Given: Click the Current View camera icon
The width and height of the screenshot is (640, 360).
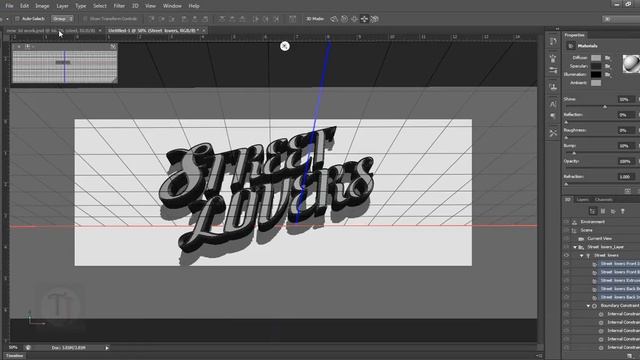Looking at the screenshot, I should pos(581,239).
